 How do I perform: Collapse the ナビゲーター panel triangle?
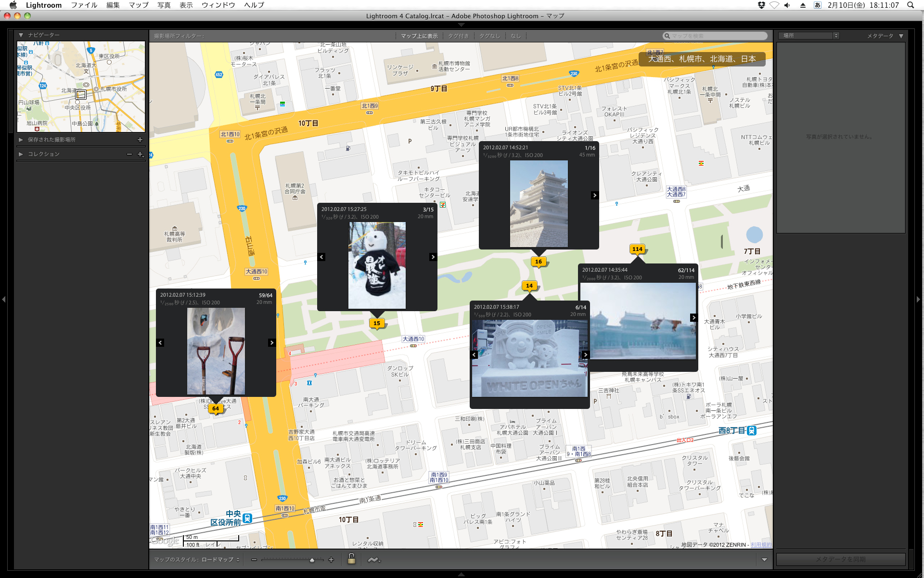click(x=20, y=35)
